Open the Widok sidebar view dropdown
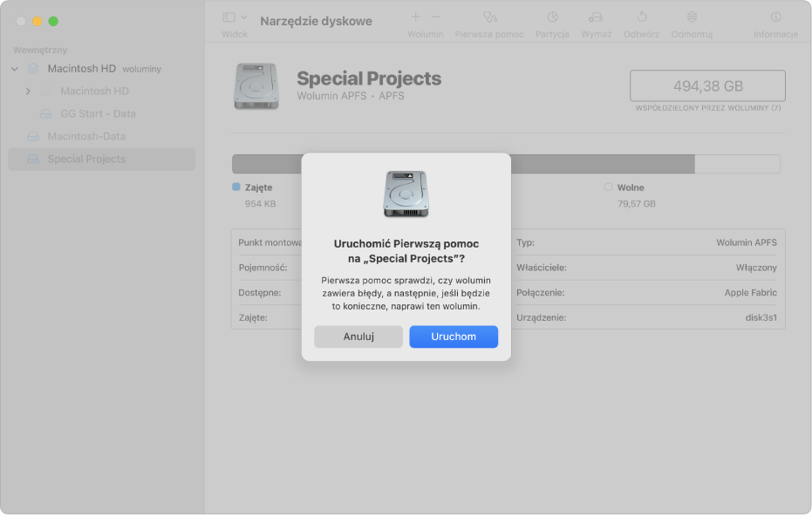This screenshot has height=517, width=812. (x=234, y=17)
